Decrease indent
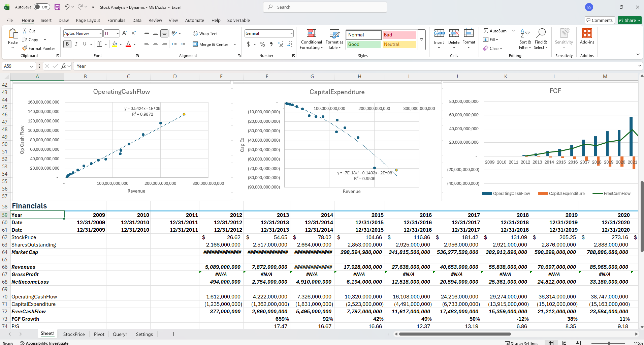Screen dimensions: 644x345 pyautogui.click(x=174, y=44)
